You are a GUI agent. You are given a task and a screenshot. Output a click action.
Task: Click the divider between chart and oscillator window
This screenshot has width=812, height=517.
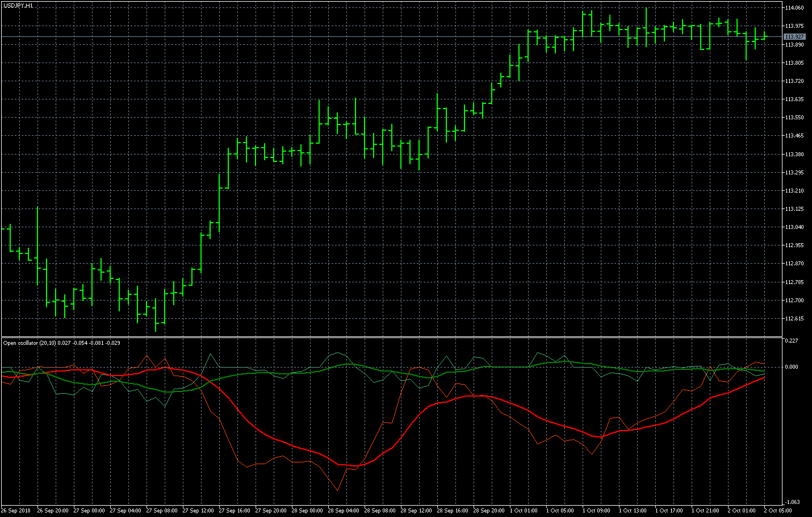pos(392,337)
